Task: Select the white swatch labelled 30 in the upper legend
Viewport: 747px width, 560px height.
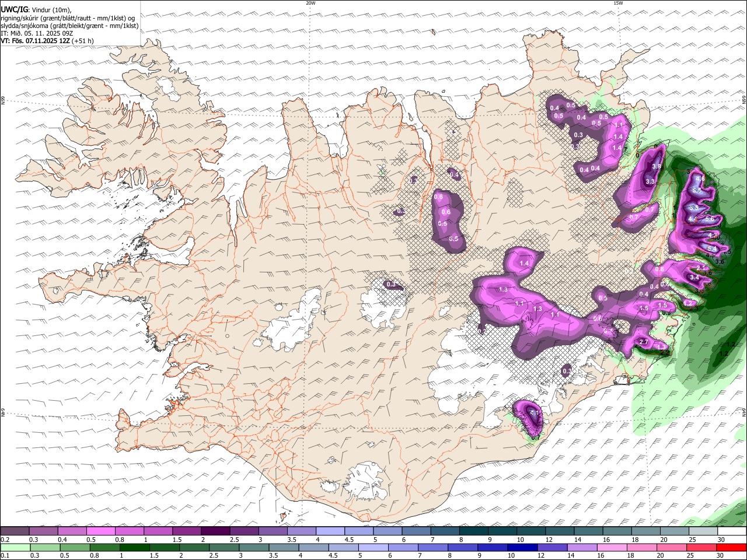Action: (732, 531)
